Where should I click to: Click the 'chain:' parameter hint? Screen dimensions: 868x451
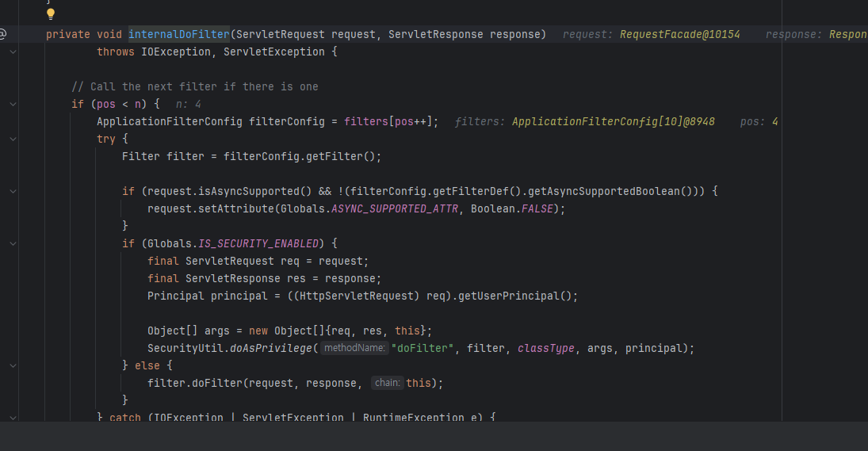tap(387, 383)
